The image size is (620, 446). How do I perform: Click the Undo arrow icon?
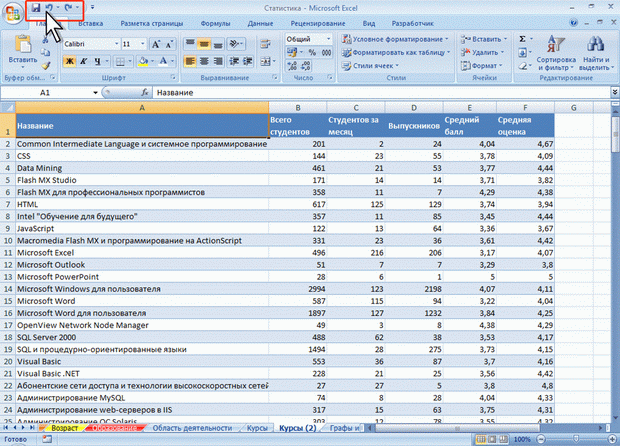49,7
